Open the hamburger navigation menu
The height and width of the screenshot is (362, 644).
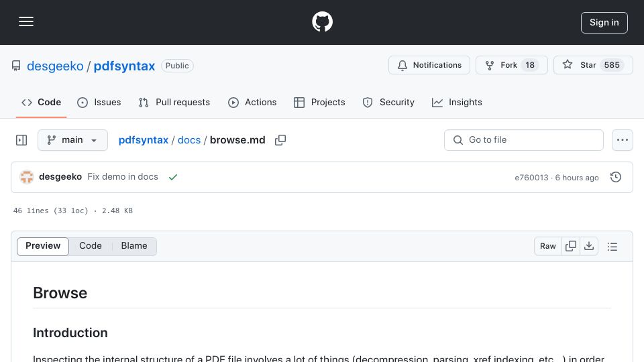tap(26, 21)
